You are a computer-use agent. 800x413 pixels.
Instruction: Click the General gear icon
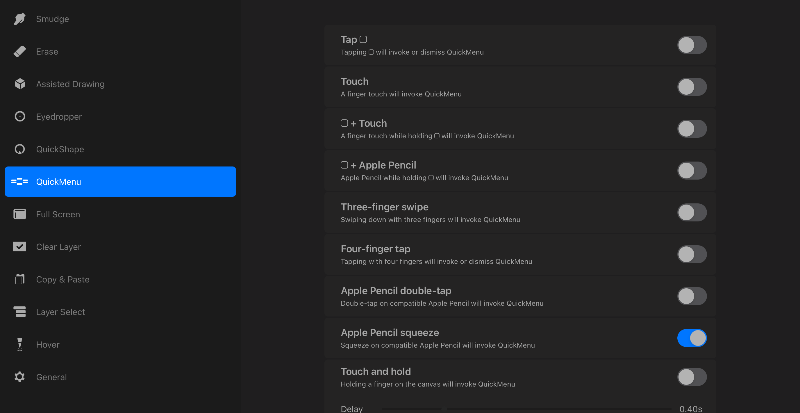click(19, 377)
